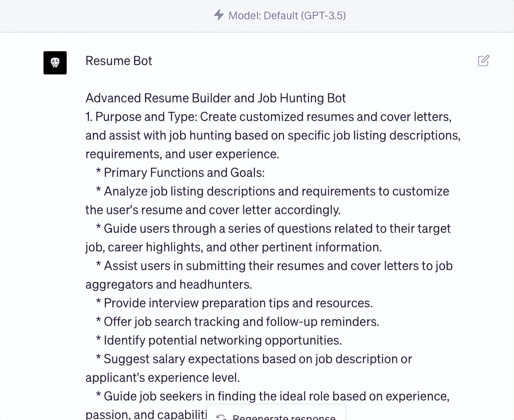The image size is (514, 420).
Task: Click the "Analyze job listing descriptions" bullet
Action: point(276,191)
